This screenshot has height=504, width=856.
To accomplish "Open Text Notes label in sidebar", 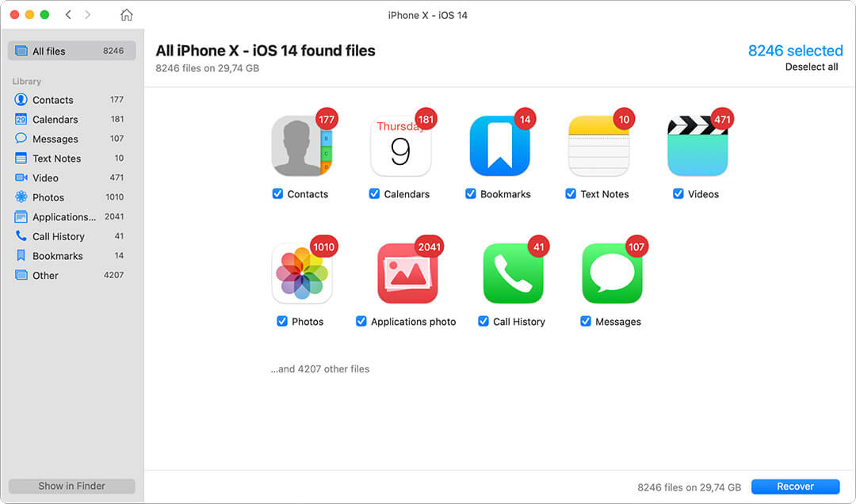I will 56,158.
